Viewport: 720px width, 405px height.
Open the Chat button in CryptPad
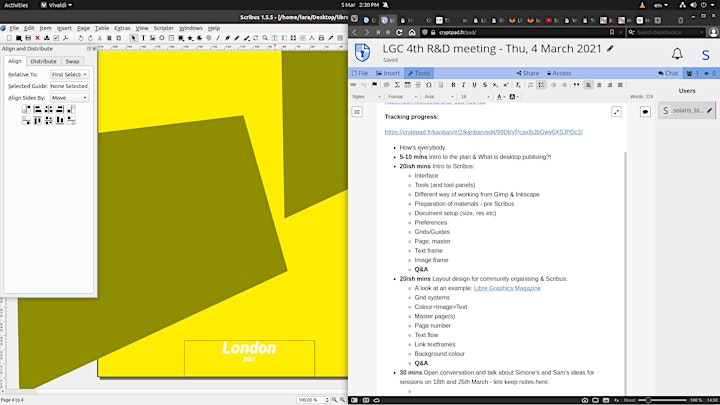click(668, 73)
